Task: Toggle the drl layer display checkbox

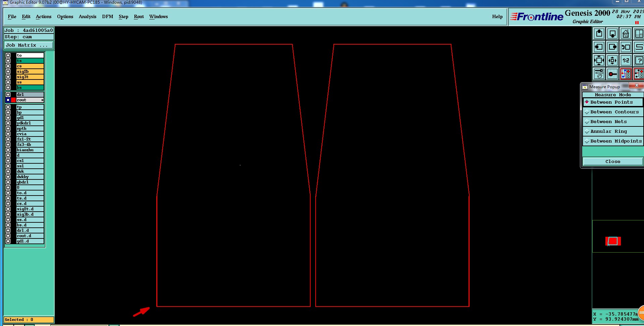Action: (8, 95)
